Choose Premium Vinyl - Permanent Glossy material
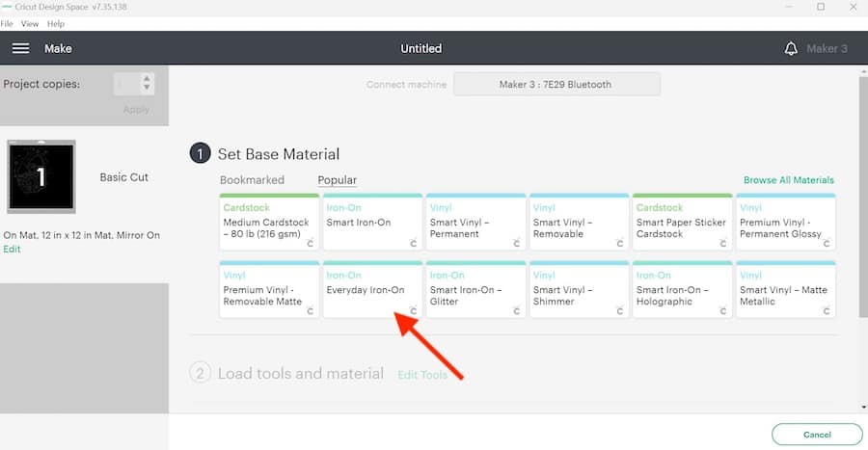 [786, 223]
